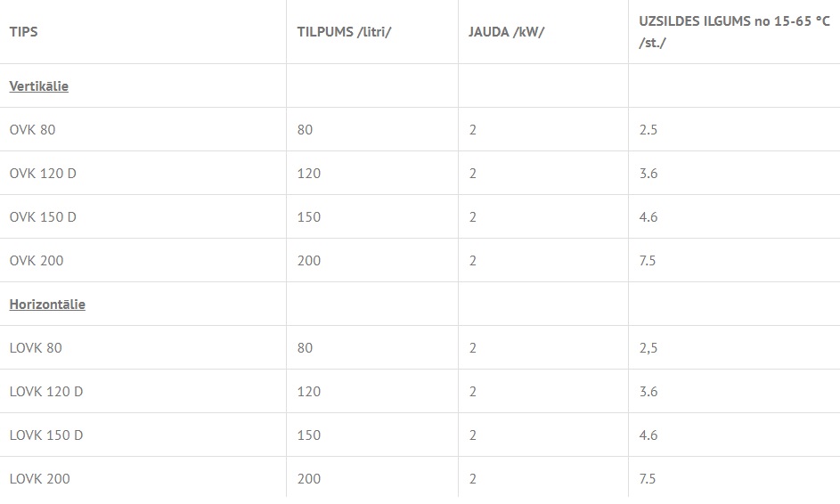Screen dimensions: 840x504
Task: Select heating time 3.6 in OVK 120 D row
Action: 648,174
